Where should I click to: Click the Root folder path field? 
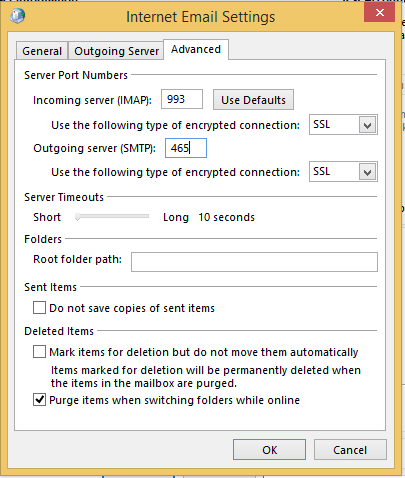(x=254, y=262)
